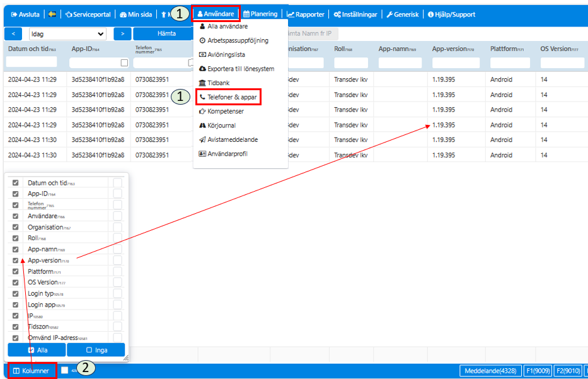This screenshot has height=379, width=588.
Task: Go to next day with right arrow button
Action: tap(122, 34)
